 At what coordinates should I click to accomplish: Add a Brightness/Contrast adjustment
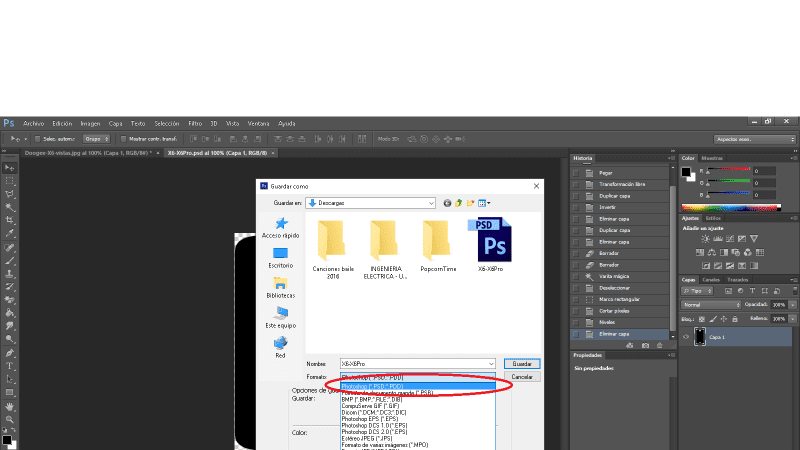[x=706, y=239]
